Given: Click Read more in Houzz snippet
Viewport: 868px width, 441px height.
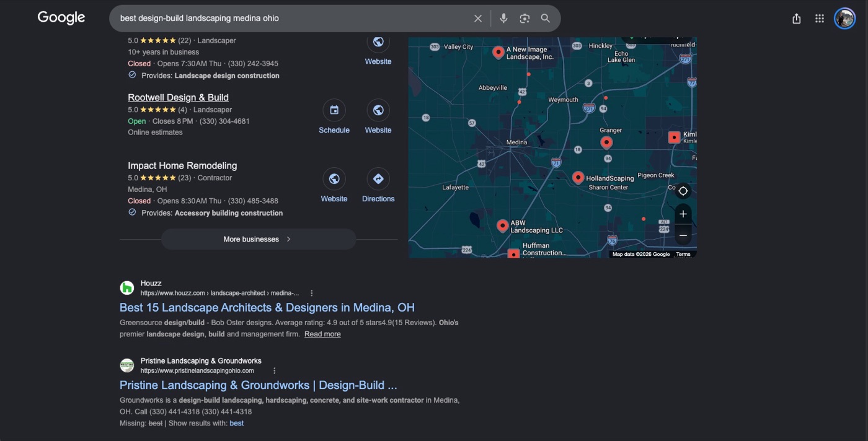Looking at the screenshot, I should coord(322,334).
